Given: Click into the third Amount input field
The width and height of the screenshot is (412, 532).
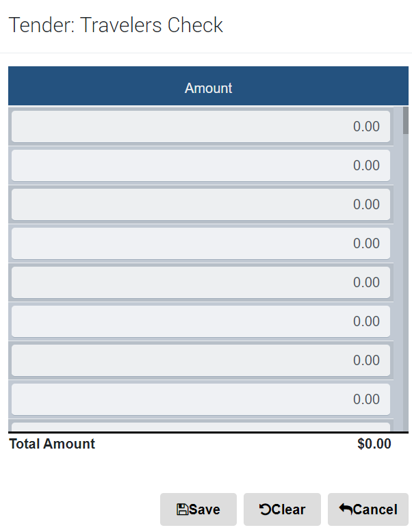Looking at the screenshot, I should pyautogui.click(x=201, y=204).
